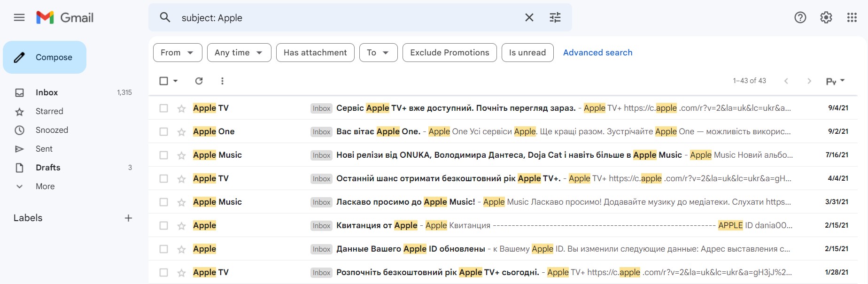Go to older results page arrow
This screenshot has height=284, width=868.
point(809,81)
